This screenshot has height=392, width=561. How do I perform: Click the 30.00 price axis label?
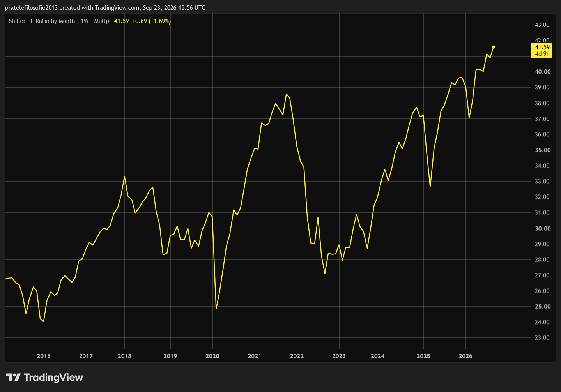(x=542, y=228)
